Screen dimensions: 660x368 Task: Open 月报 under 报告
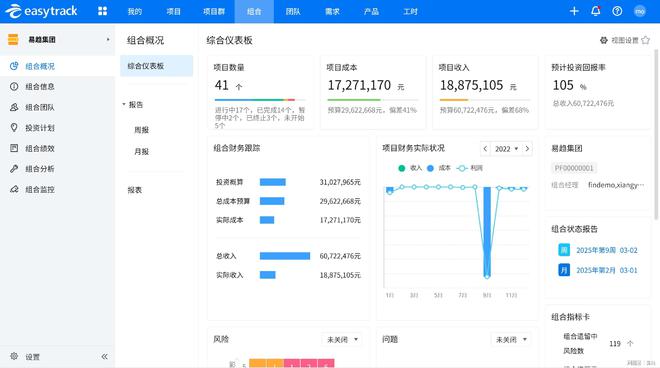(142, 151)
